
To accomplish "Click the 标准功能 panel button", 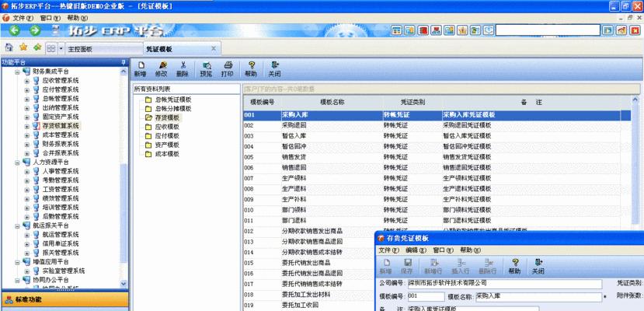I will pyautogui.click(x=65, y=299).
